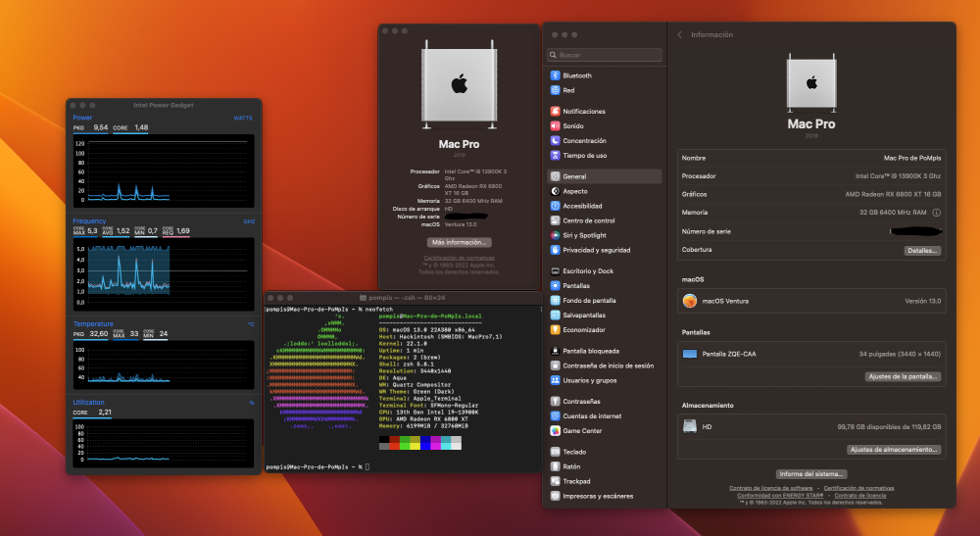Select the Sonido icon in sidebar

click(x=555, y=125)
